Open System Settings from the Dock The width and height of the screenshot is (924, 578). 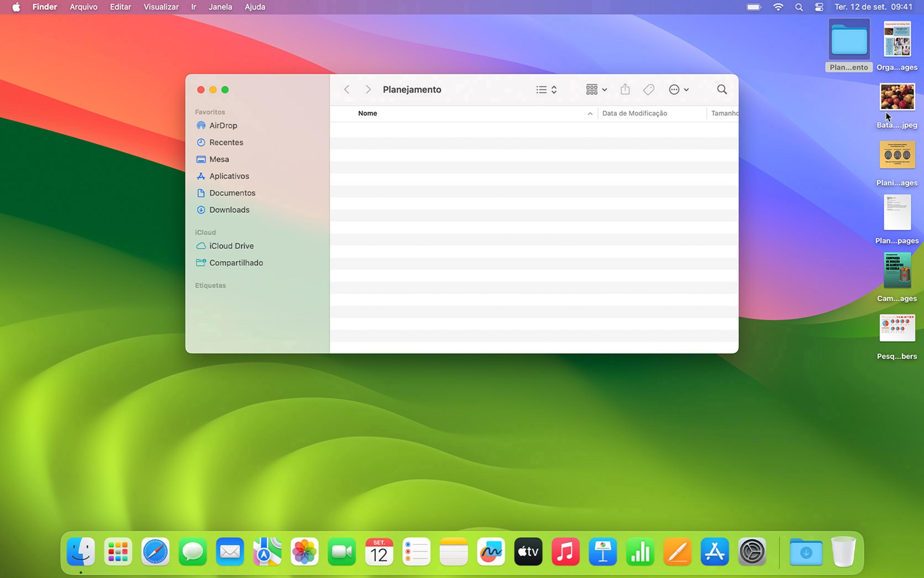point(752,551)
